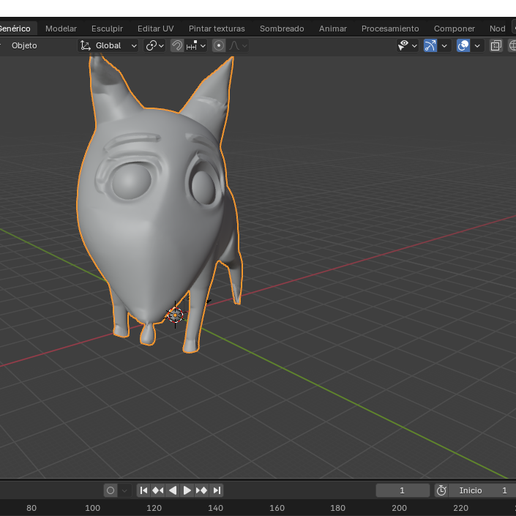Click frame 180 on the timeline
The width and height of the screenshot is (516, 516).
[338, 508]
